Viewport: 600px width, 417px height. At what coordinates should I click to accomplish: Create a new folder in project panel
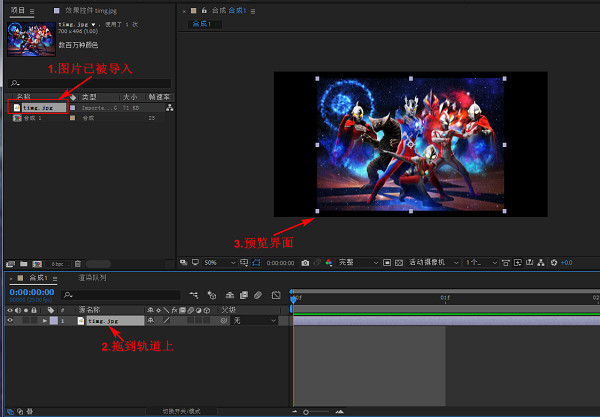(24, 264)
